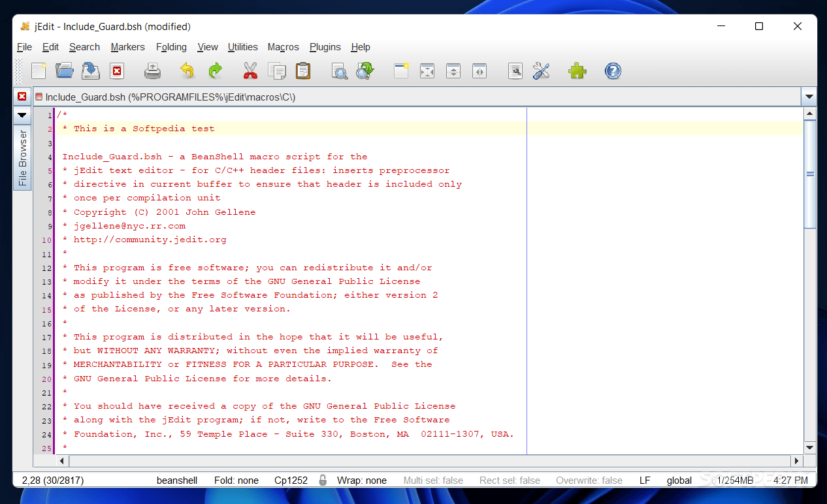
Task: Open the File Browser side tab
Action: (22, 157)
